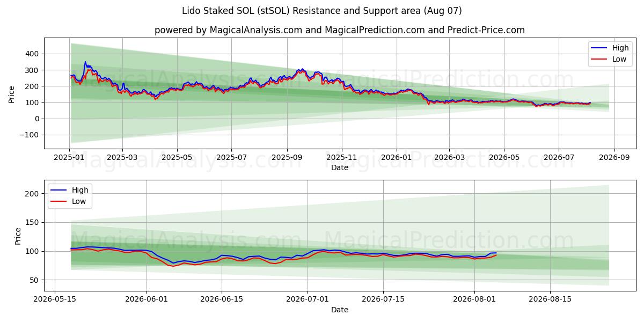
Task: Click the 'Date' x-axis label of the bottom chart
Action: coord(340,310)
